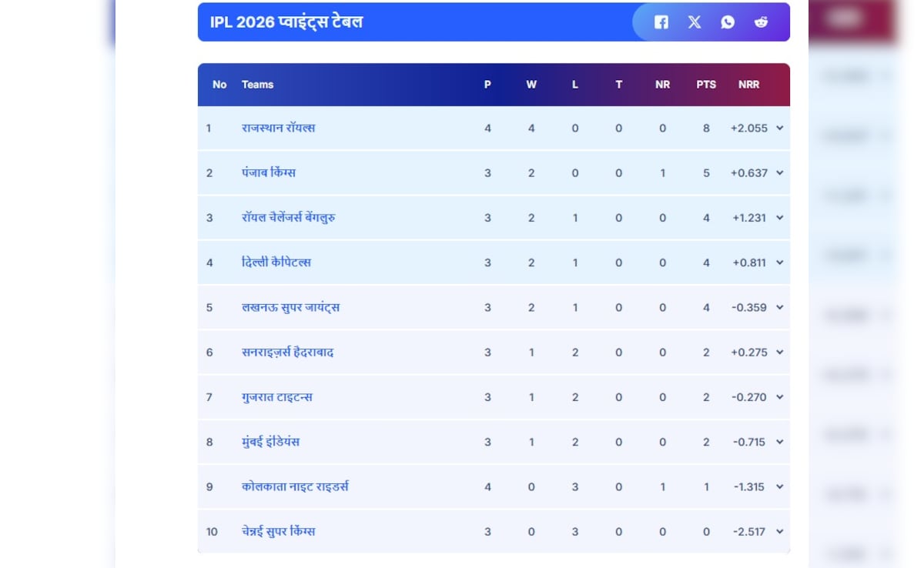924x568 pixels.
Task: Expand चेन्नई सुपर किंग्स row chevron
Action: [779, 532]
